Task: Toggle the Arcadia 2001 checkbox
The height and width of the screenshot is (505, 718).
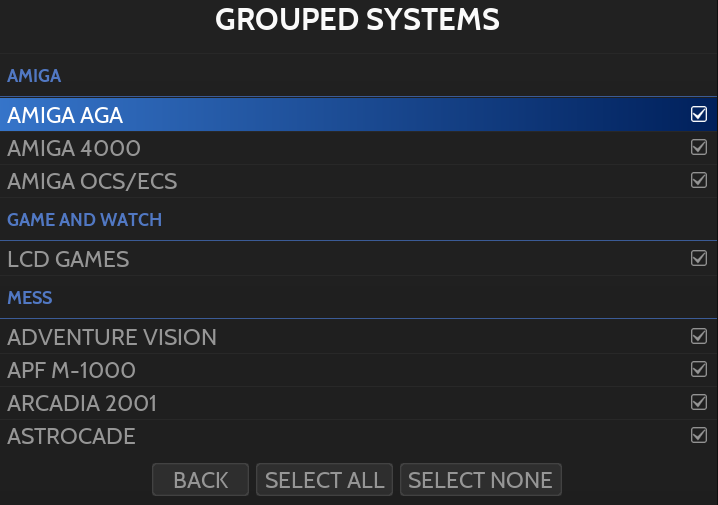Action: point(699,402)
